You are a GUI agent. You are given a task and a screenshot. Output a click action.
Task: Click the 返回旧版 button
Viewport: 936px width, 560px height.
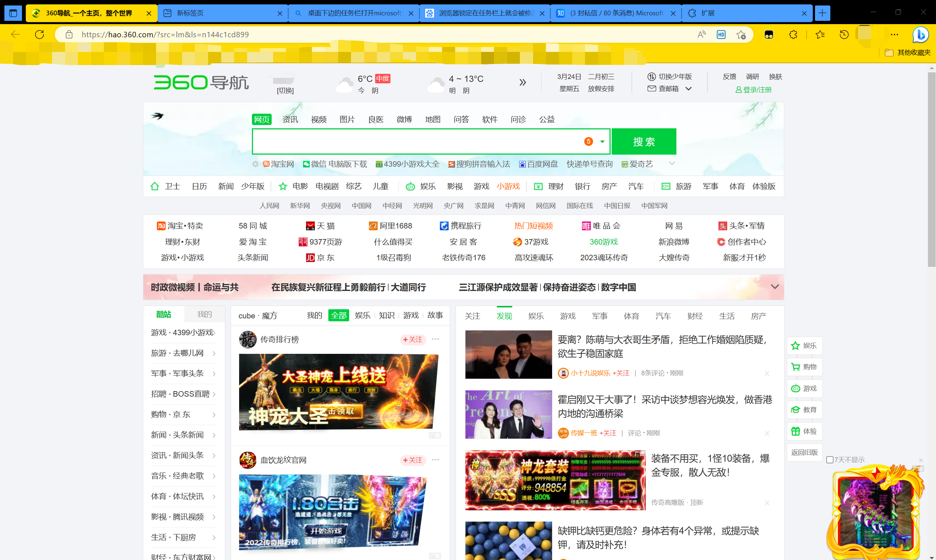click(x=805, y=453)
